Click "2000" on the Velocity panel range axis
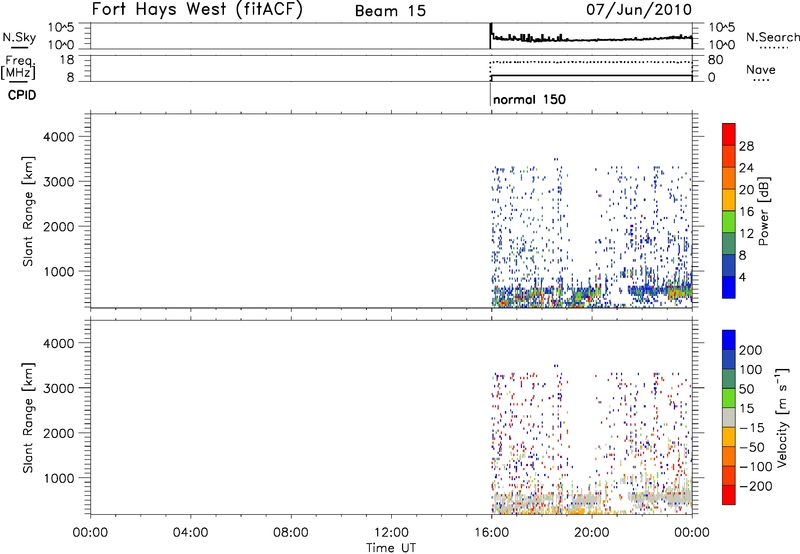Viewport: 800px width, 554px height. 59,433
